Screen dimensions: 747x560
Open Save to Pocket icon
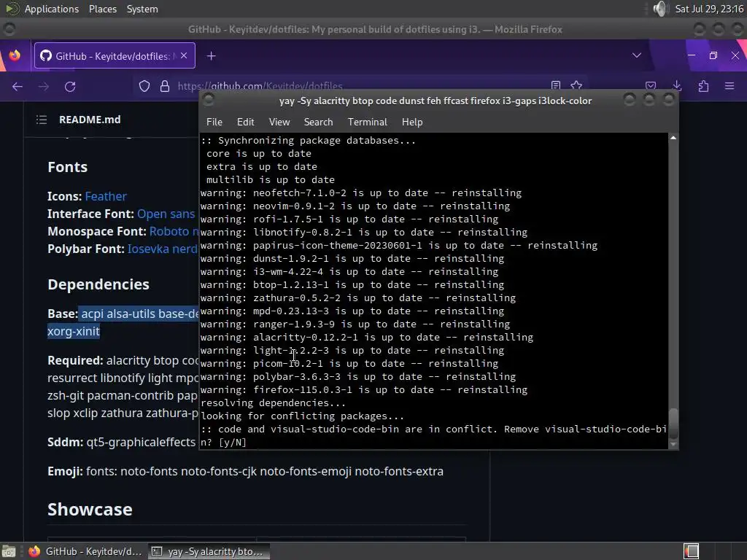click(651, 86)
